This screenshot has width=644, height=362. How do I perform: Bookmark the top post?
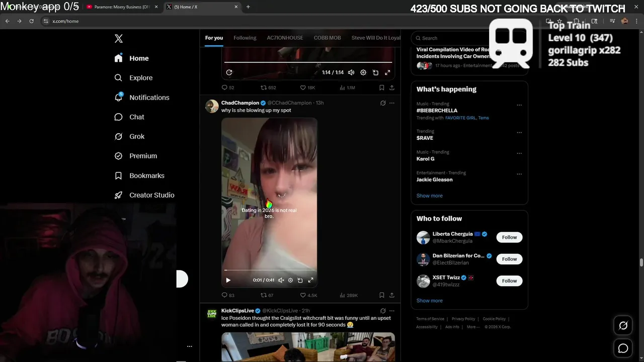[x=381, y=87]
